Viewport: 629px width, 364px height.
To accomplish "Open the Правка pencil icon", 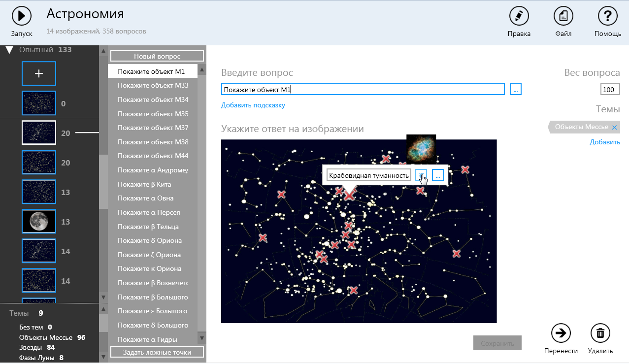I will (x=519, y=16).
